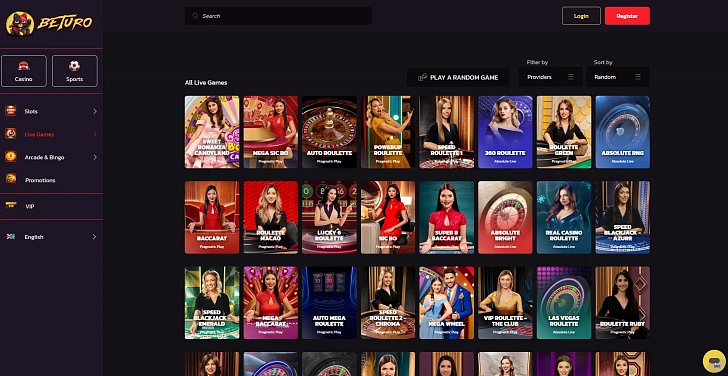Open Speed Blackjack Emerald tile
The image size is (728, 376).
point(212,303)
